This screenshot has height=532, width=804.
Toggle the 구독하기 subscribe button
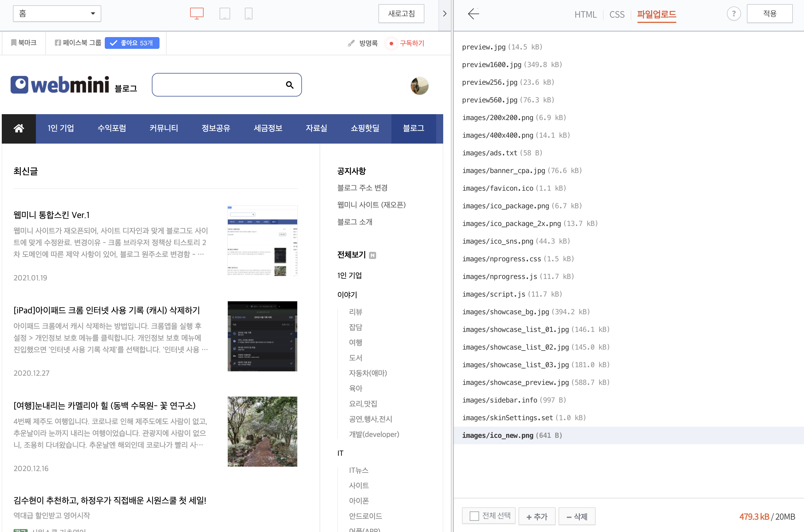tap(407, 44)
